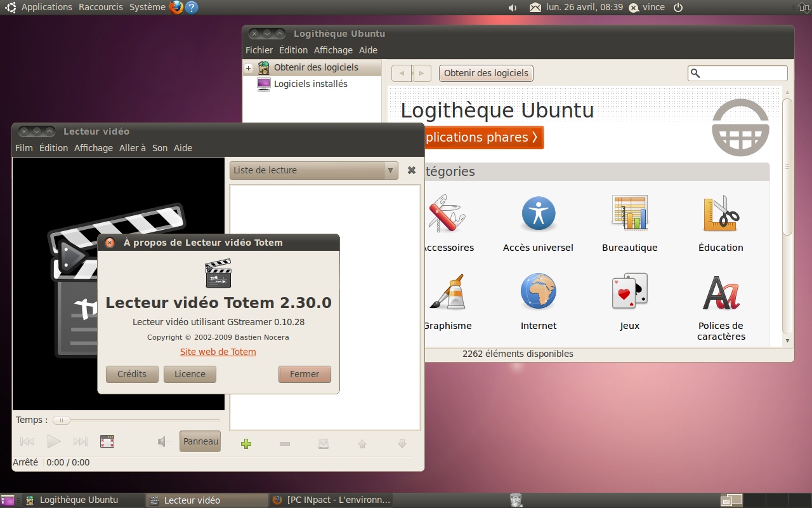This screenshot has width=812, height=508.
Task: Open the Raccourcis menu
Action: click(101, 8)
